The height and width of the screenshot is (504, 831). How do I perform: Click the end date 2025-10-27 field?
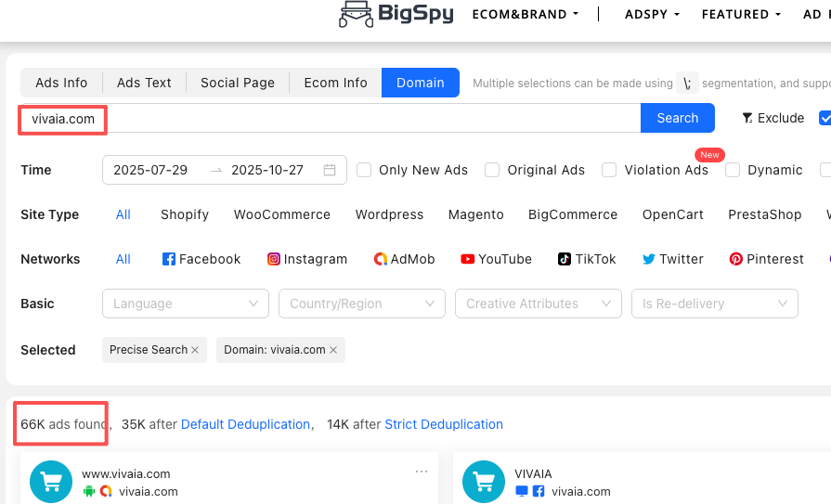coord(267,170)
